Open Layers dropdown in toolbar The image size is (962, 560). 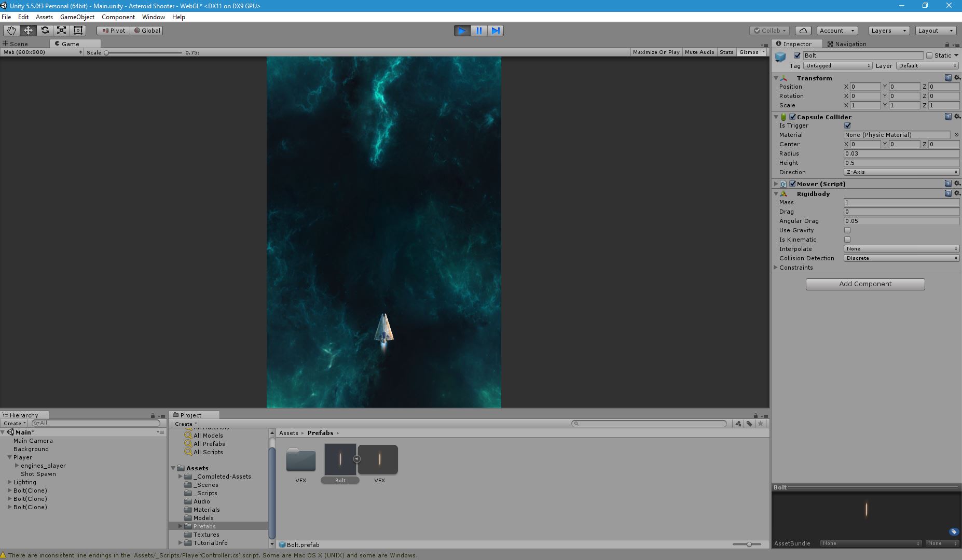click(889, 31)
